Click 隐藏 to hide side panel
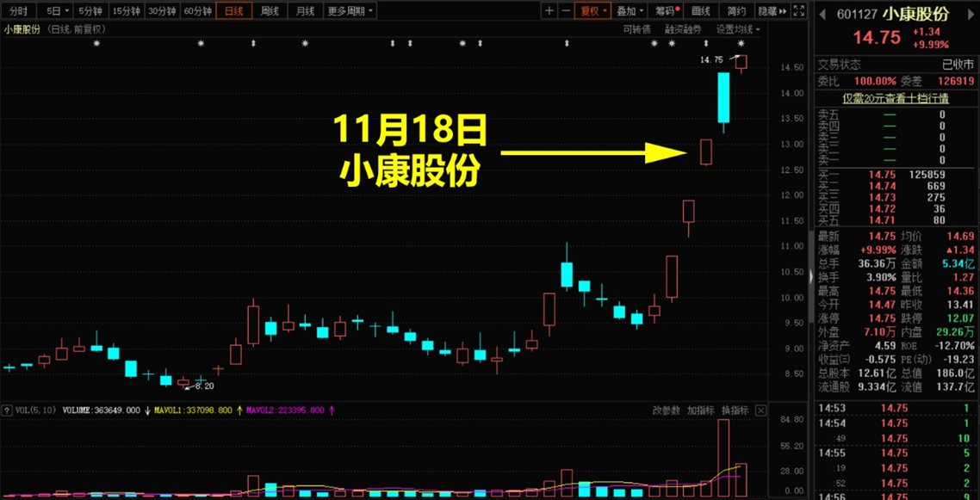Screen dimensions: 980x500 pyautogui.click(x=772, y=10)
